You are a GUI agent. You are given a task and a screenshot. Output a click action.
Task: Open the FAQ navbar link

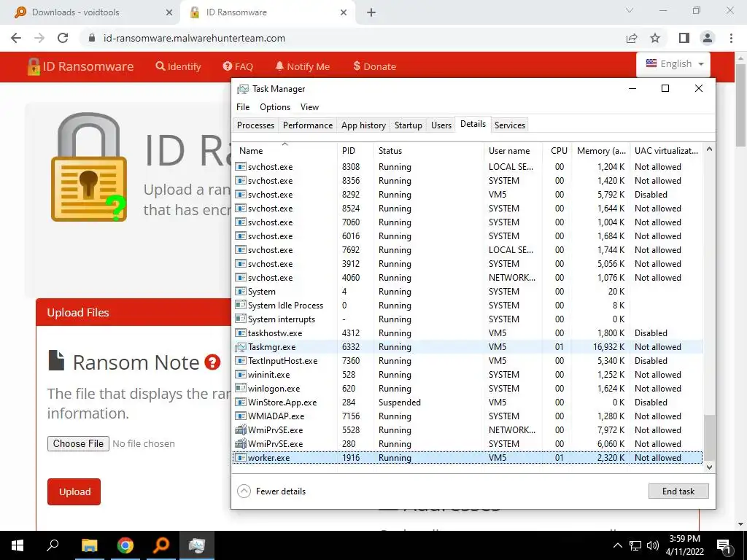[x=239, y=66]
